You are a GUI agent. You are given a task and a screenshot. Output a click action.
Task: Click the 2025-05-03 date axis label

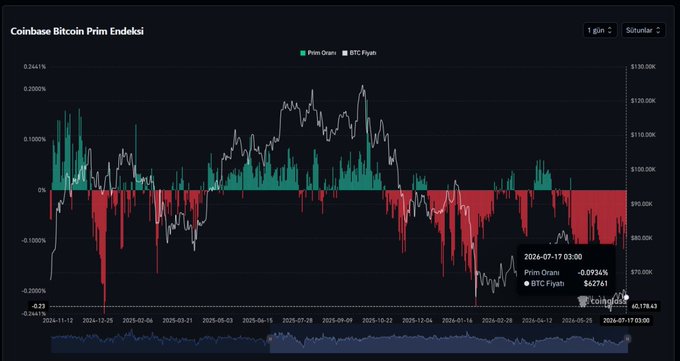(217, 320)
